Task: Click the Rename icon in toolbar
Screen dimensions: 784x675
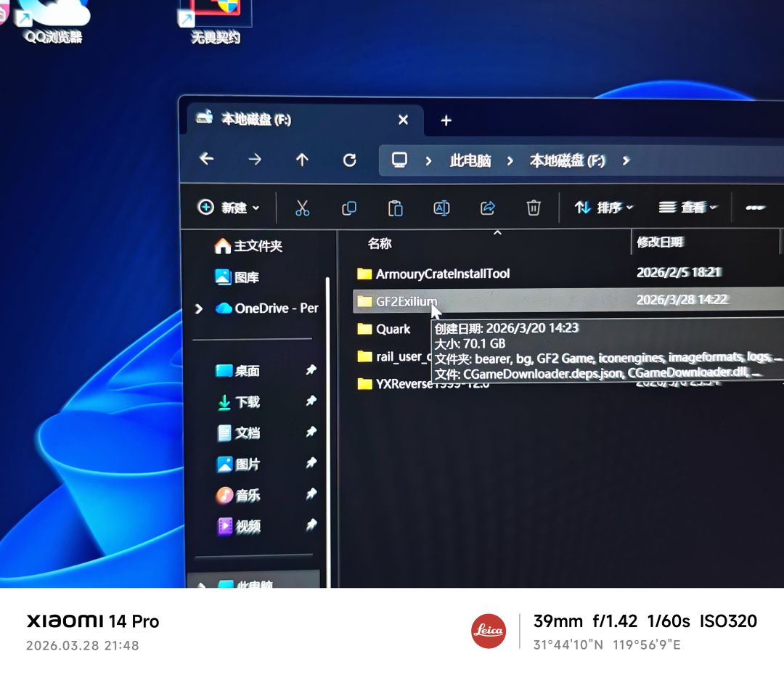Action: click(441, 208)
